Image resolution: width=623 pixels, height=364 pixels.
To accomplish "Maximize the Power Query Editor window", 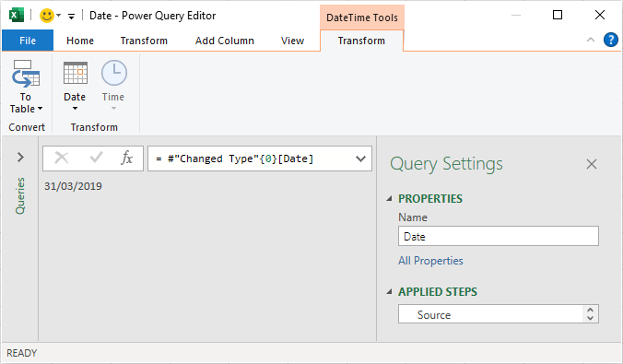I will (x=558, y=15).
